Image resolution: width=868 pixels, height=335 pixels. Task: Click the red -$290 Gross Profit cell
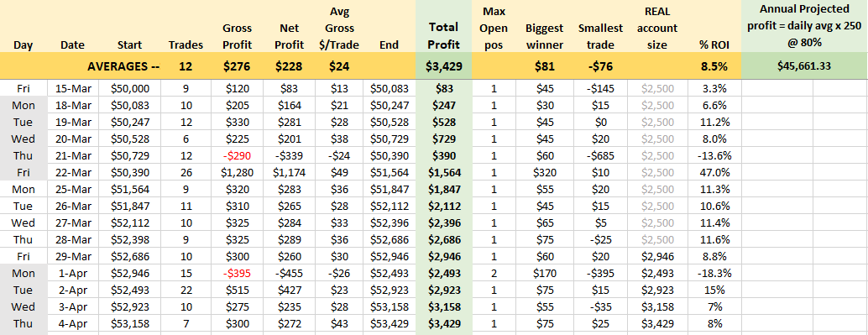(x=237, y=156)
